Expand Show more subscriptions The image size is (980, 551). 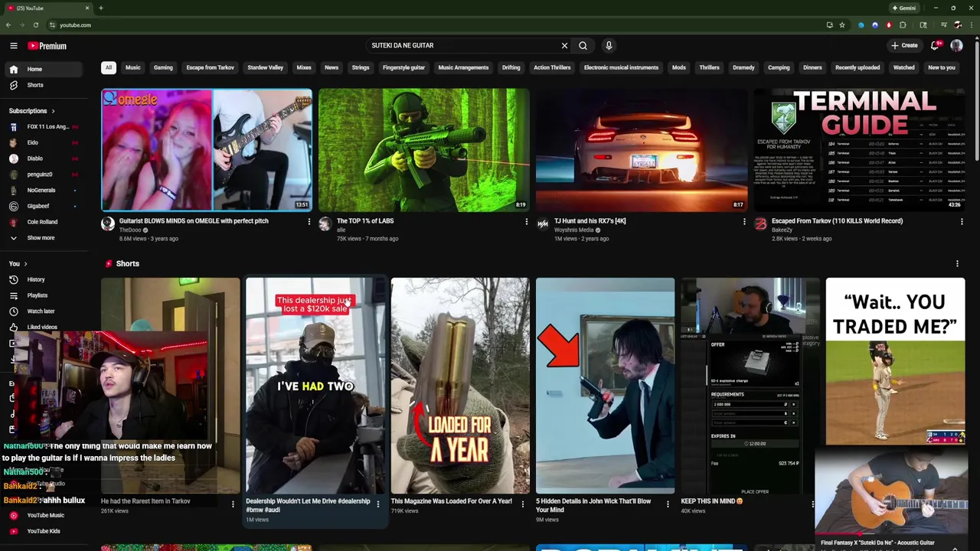tap(44, 238)
